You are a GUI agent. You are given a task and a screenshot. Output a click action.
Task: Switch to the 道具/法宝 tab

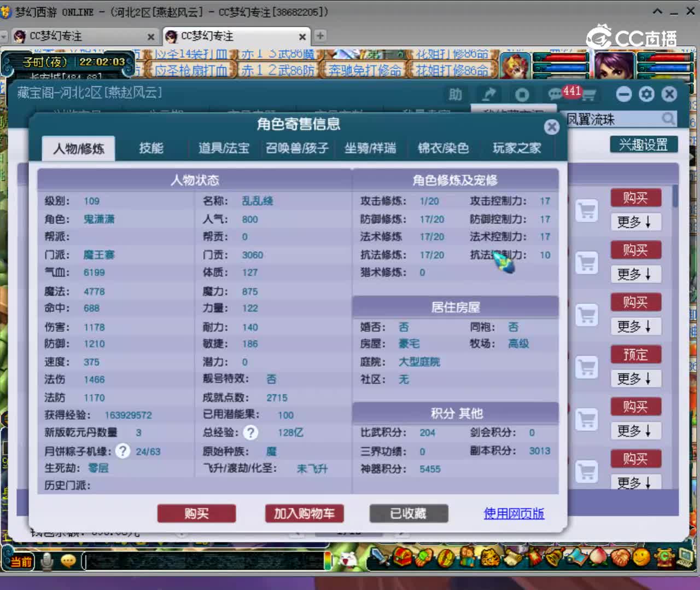(x=224, y=148)
